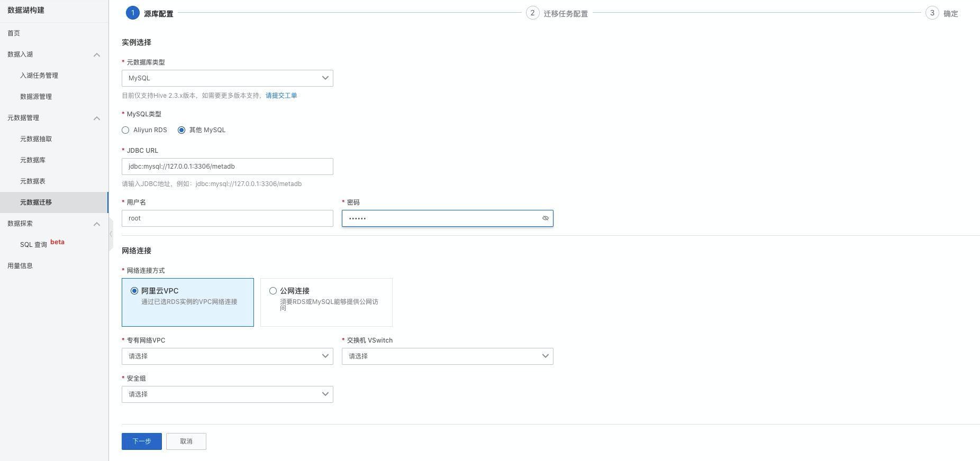Screen dimensions: 980x461
Task: Open the 交换机 VSwitch dropdown
Action: pos(448,356)
